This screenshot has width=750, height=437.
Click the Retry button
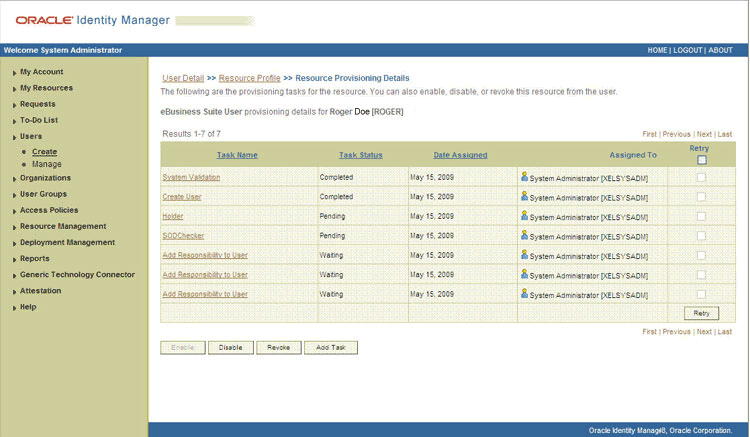point(701,313)
